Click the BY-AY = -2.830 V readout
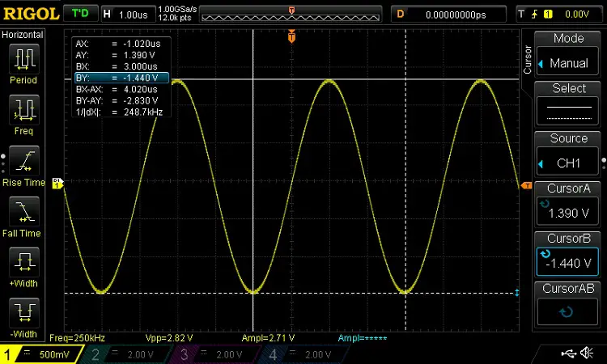 [117, 100]
